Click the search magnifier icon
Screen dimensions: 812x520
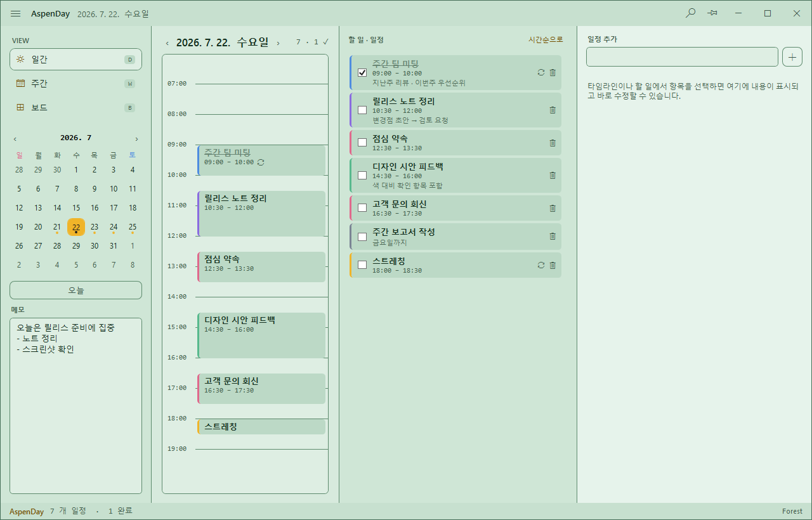coord(691,13)
